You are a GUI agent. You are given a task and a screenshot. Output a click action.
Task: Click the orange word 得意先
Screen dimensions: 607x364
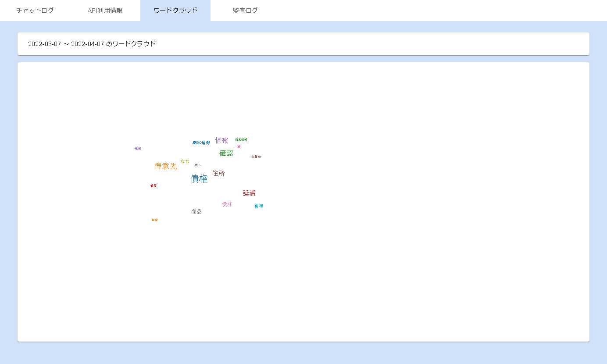[x=166, y=166]
